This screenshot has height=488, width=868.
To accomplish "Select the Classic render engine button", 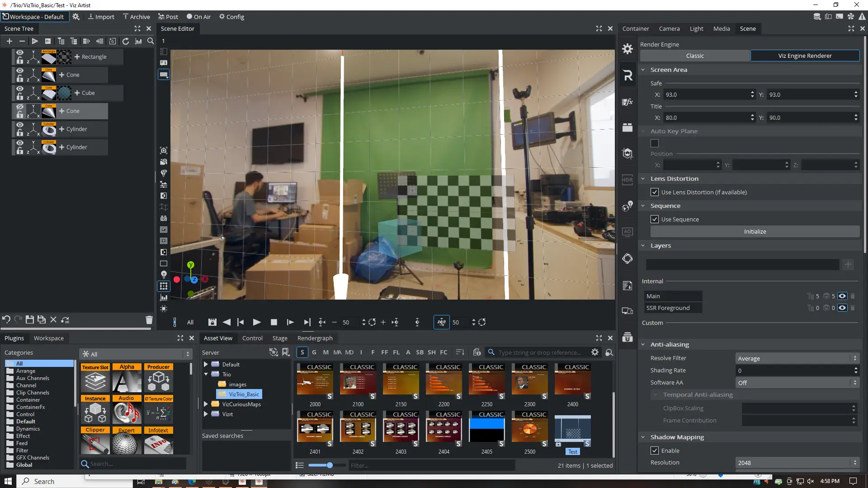I will click(x=694, y=56).
